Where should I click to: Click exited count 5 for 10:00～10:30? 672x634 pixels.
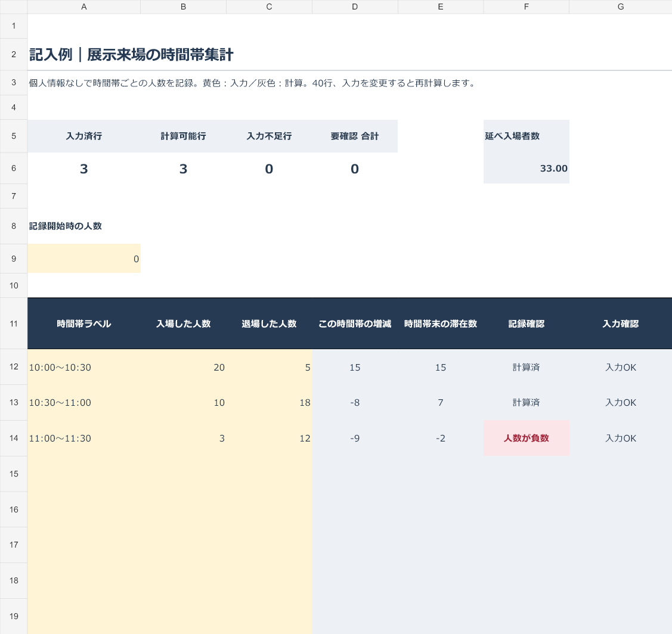(x=269, y=367)
